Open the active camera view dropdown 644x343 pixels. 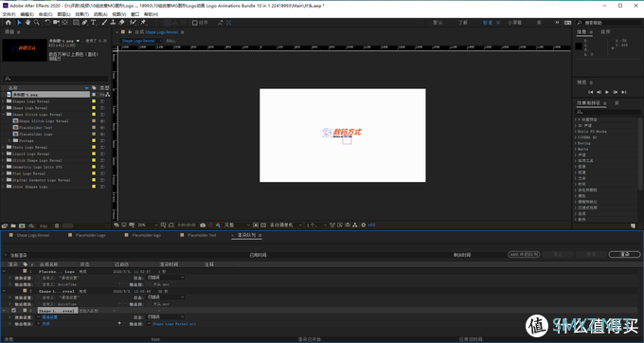286,226
